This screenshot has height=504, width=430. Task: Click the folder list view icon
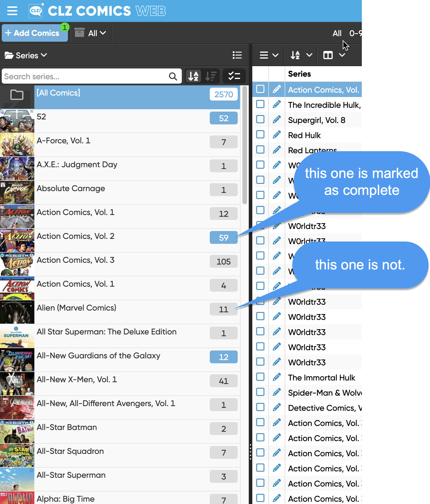click(x=237, y=55)
